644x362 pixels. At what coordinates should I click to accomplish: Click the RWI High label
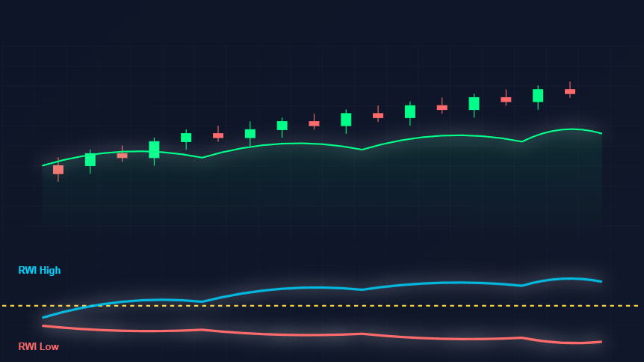[40, 270]
